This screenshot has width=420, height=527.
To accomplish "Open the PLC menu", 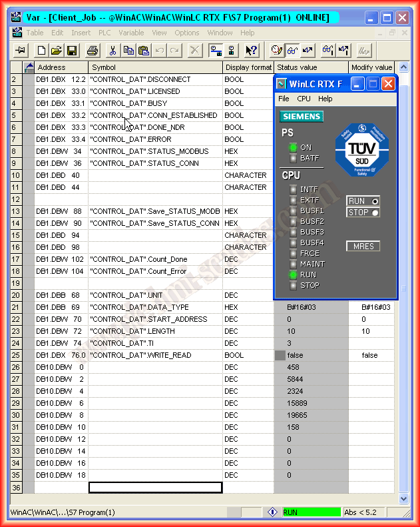I will tap(105, 33).
